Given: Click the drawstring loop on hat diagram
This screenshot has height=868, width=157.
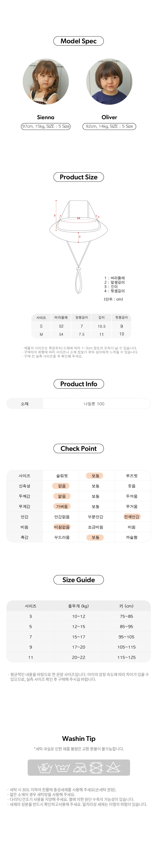Looking at the screenshot, I should click(78, 281).
